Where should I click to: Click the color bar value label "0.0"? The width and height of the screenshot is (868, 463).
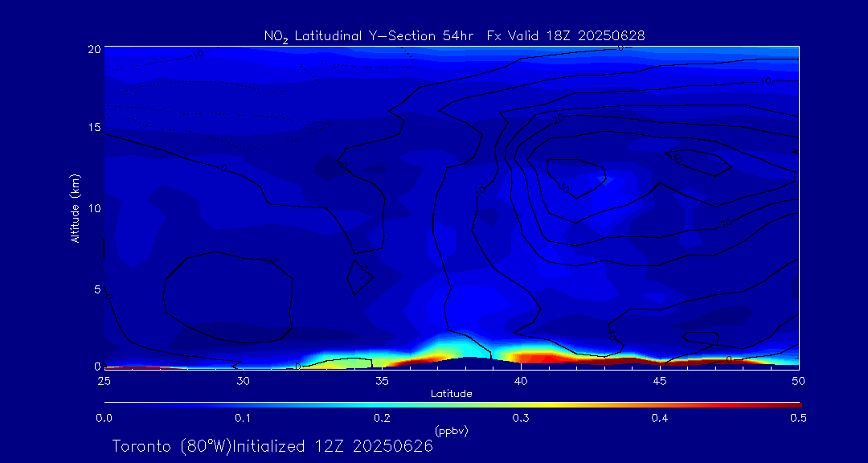click(x=104, y=419)
